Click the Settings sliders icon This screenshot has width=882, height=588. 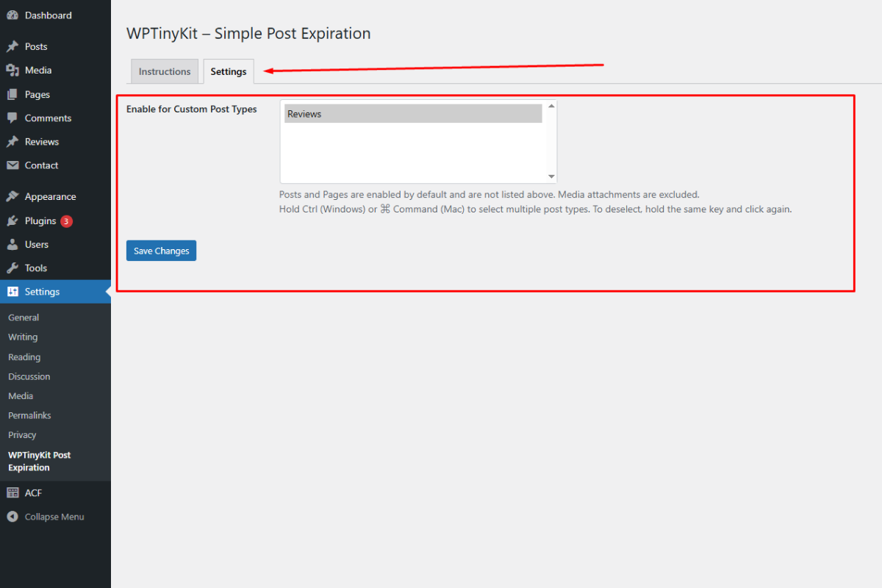pos(12,292)
